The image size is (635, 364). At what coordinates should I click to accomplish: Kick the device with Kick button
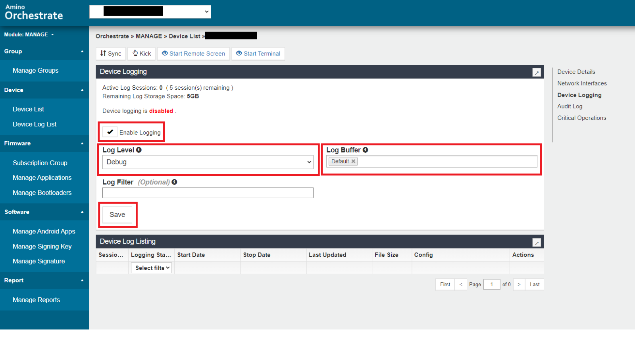(142, 54)
